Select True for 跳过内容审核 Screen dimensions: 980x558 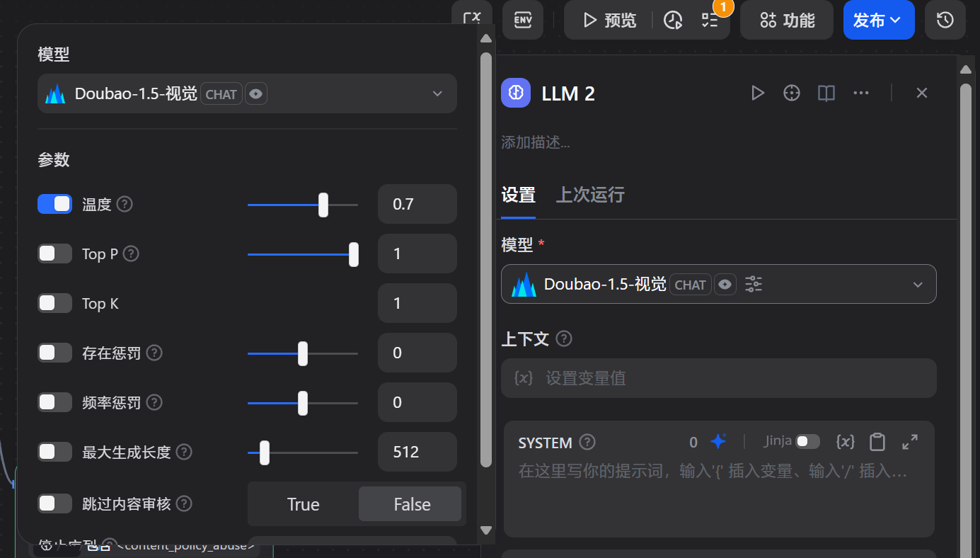tap(304, 504)
